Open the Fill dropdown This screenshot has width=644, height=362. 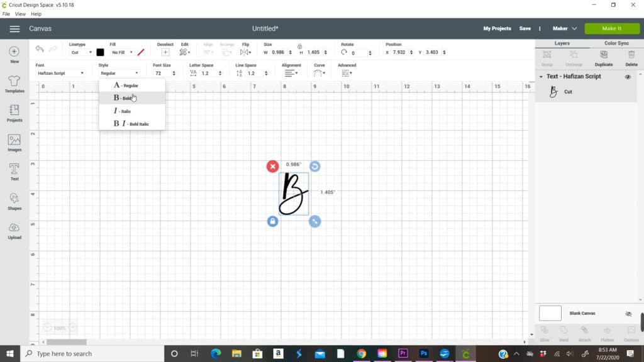(x=122, y=52)
